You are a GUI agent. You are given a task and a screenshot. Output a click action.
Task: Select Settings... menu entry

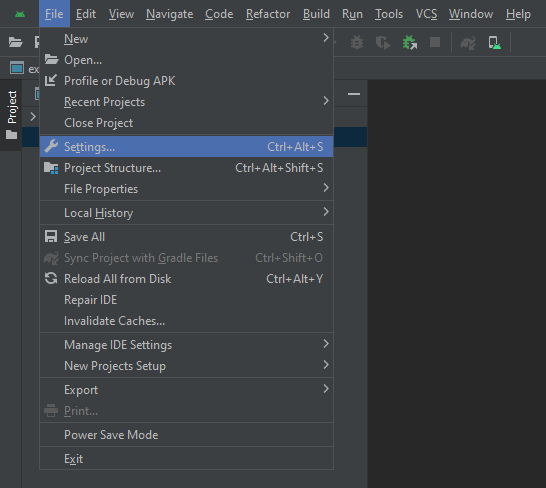186,147
